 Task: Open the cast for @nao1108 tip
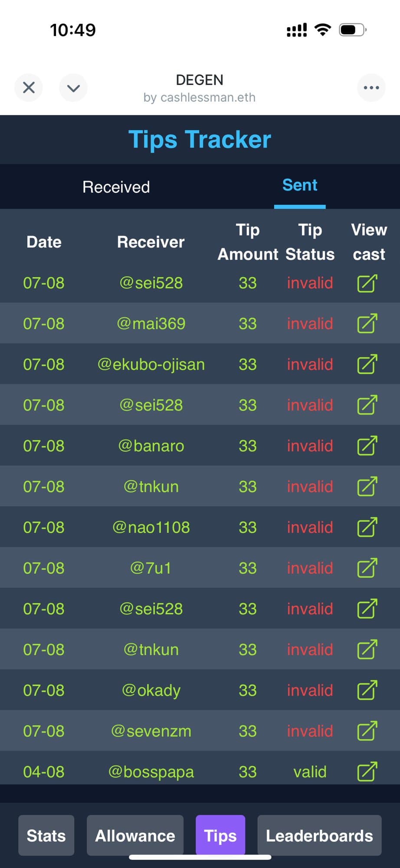367,528
